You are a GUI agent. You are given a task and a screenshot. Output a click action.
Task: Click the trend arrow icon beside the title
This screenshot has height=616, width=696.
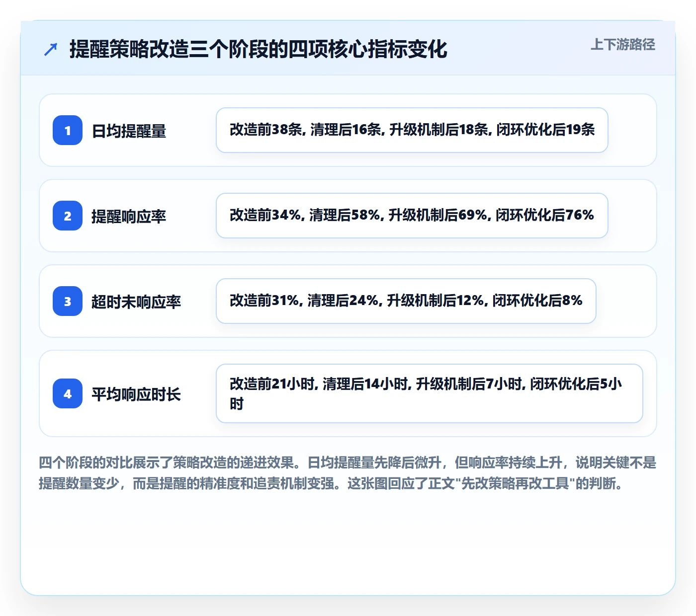pos(51,49)
